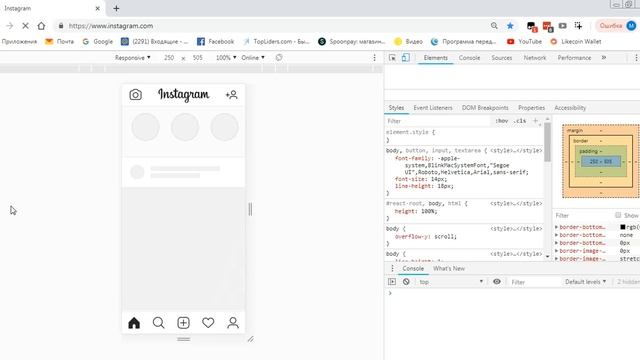Viewport: 640px width, 360px height.
Task: Switch to the Performance tab
Action: [x=574, y=58]
